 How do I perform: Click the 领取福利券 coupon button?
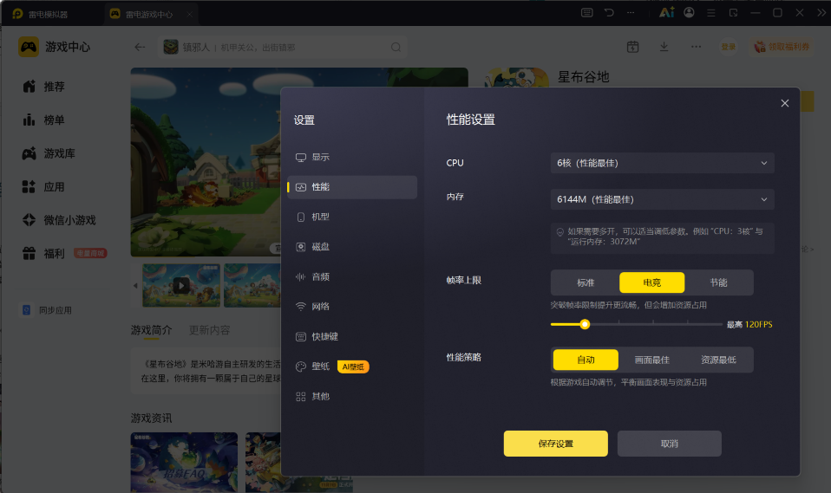[x=782, y=47]
